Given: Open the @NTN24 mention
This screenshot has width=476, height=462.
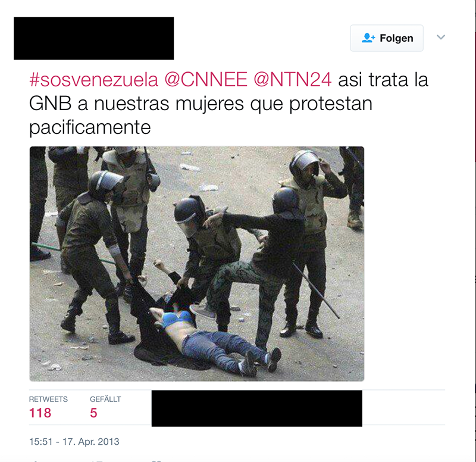Looking at the screenshot, I should pos(292,80).
